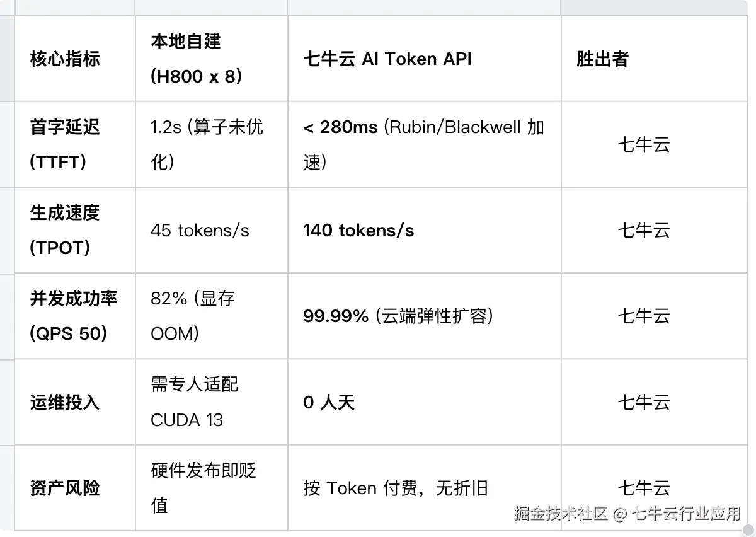Click the 七牛云 AI Token API header
The height and width of the screenshot is (537, 756).
(x=387, y=59)
